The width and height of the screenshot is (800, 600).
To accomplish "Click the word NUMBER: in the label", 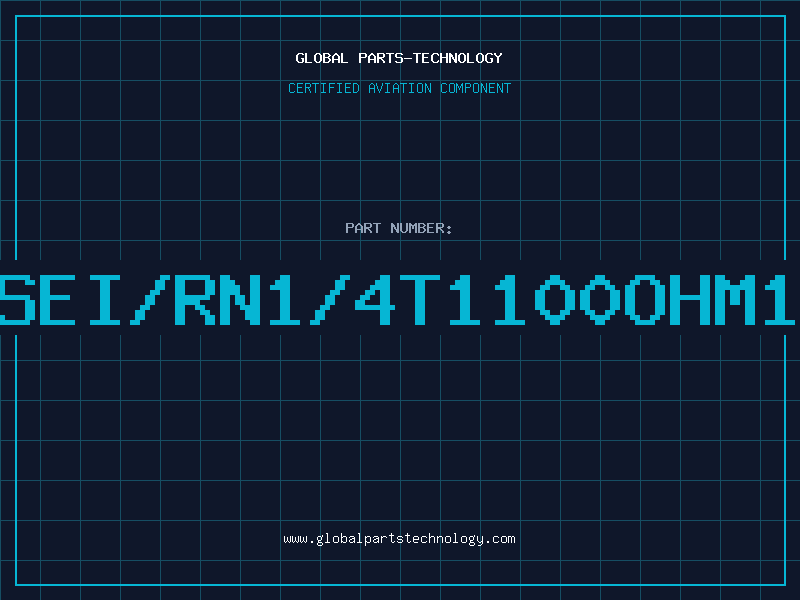I will pyautogui.click(x=421, y=228).
